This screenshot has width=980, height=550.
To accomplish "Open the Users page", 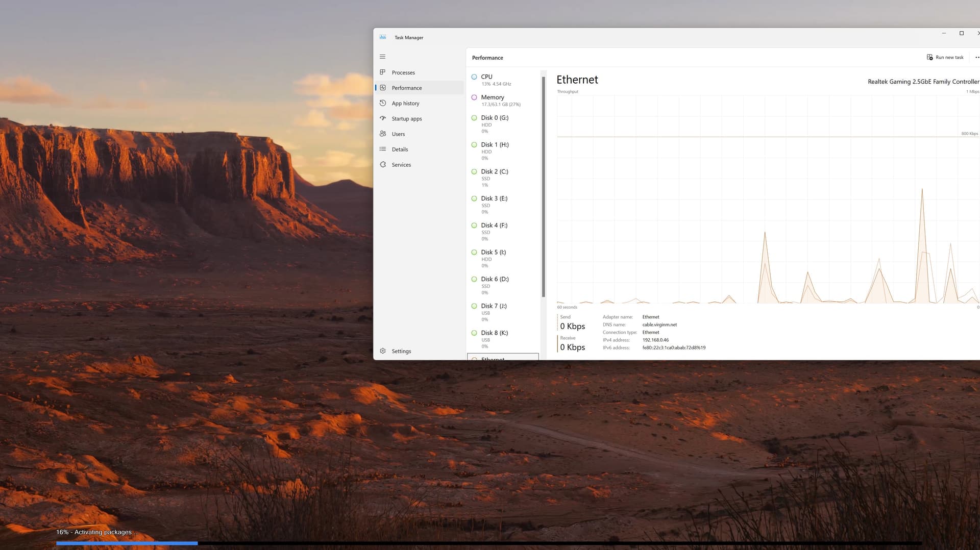I will tap(398, 134).
